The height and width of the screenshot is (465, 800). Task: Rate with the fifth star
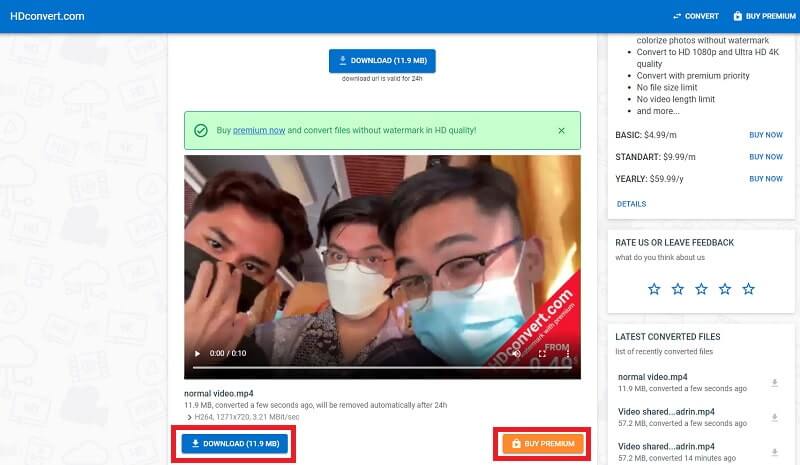(x=748, y=289)
